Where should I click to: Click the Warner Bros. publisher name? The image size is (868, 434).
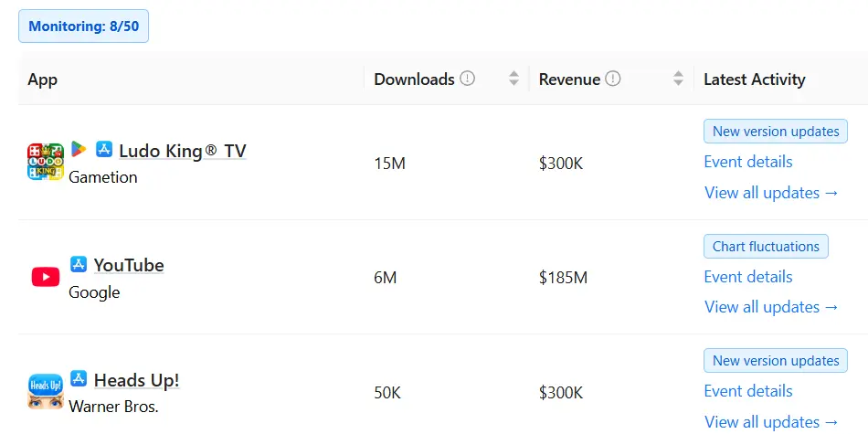pyautogui.click(x=113, y=407)
